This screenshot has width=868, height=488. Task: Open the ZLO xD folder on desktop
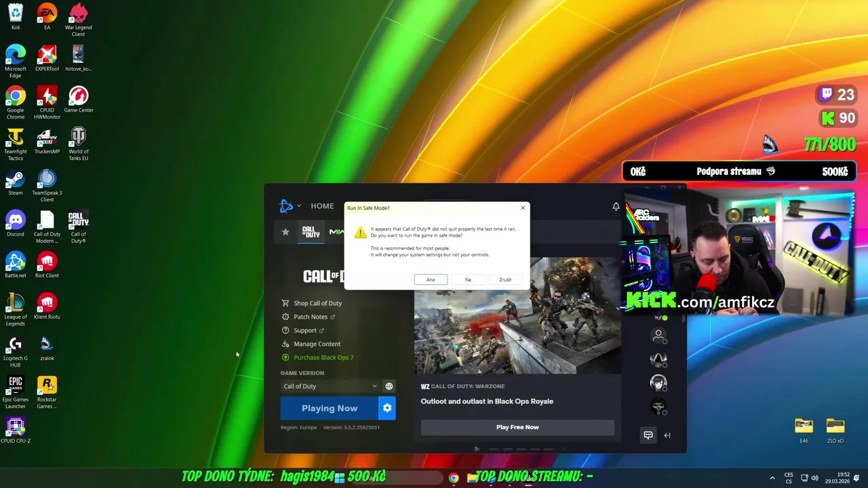835,430
